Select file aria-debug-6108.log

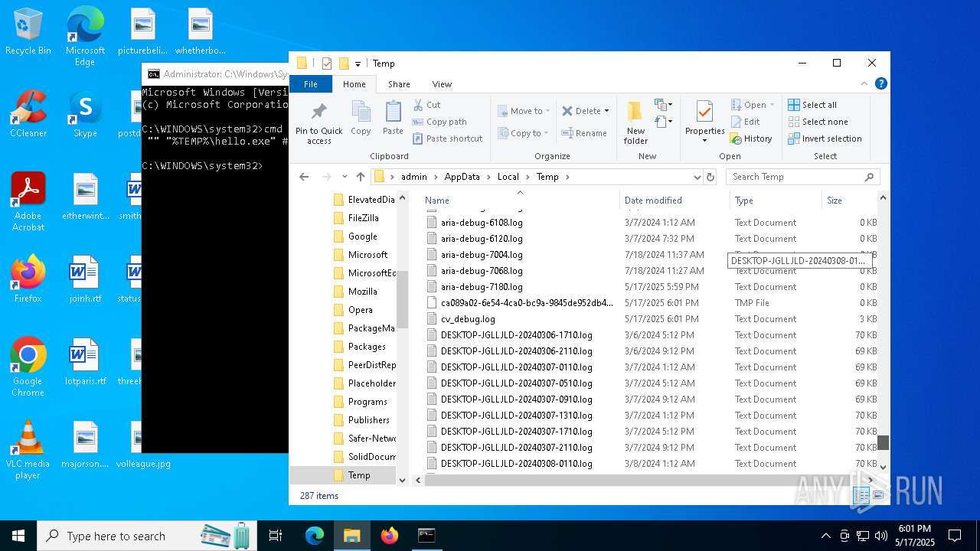482,223
